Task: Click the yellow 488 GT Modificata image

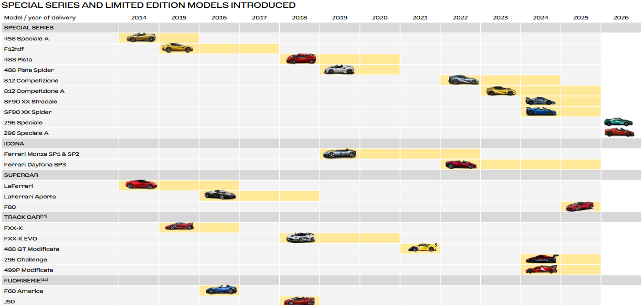Action: click(423, 248)
